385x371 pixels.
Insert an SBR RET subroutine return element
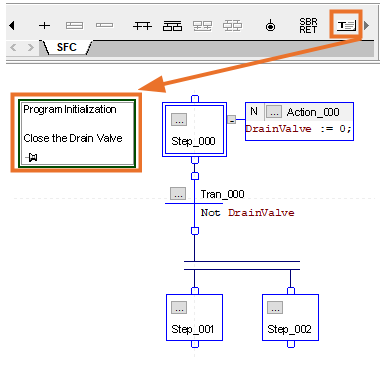[308, 26]
